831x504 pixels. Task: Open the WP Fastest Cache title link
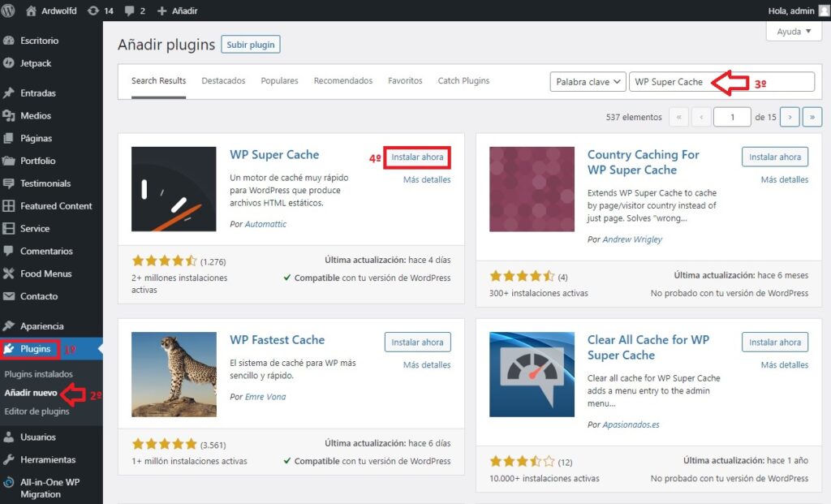[277, 340]
